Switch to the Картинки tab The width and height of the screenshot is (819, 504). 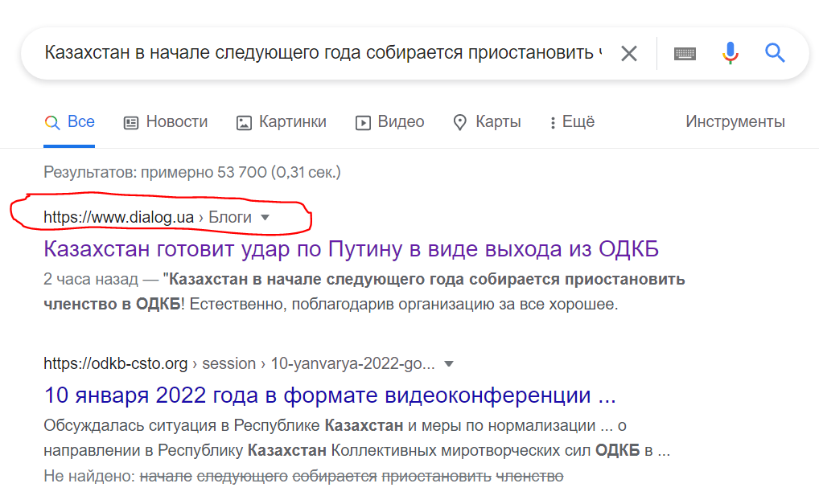click(x=282, y=122)
